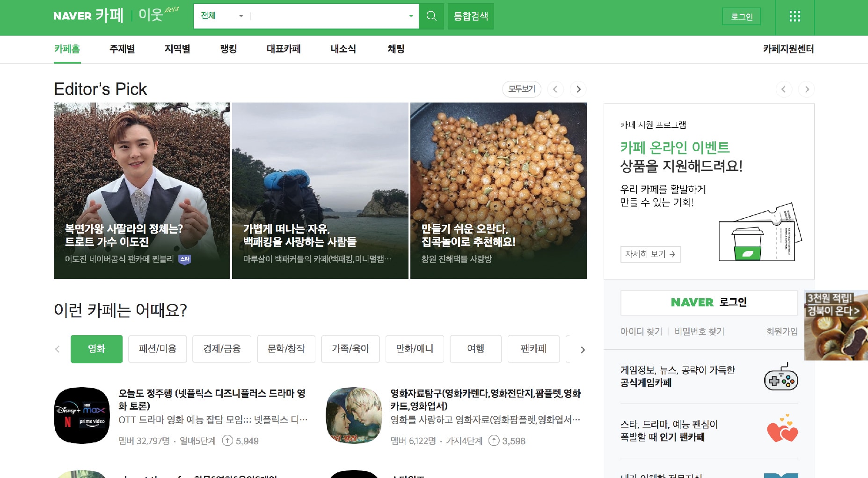The width and height of the screenshot is (868, 478).
Task: Select the 영화 category chip
Action: click(x=96, y=349)
